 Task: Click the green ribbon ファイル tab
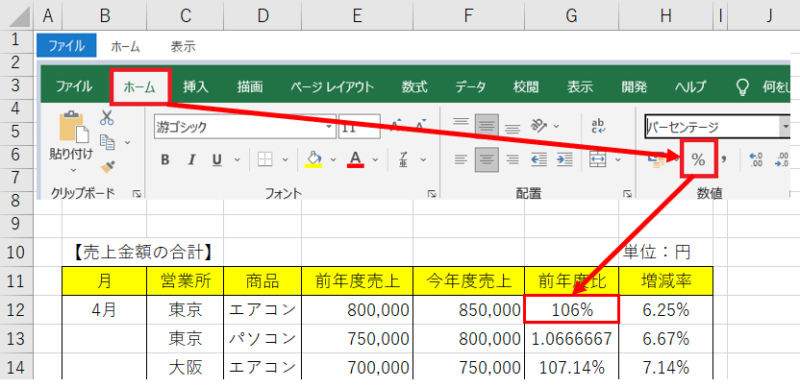coord(74,87)
